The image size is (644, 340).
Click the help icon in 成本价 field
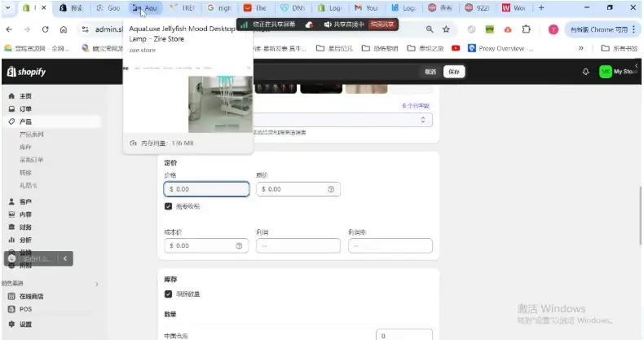tap(239, 245)
